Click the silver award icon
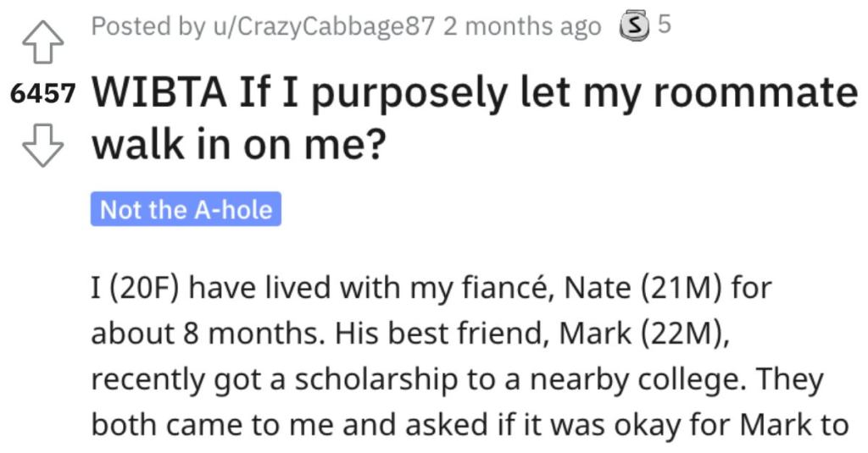 [633, 26]
